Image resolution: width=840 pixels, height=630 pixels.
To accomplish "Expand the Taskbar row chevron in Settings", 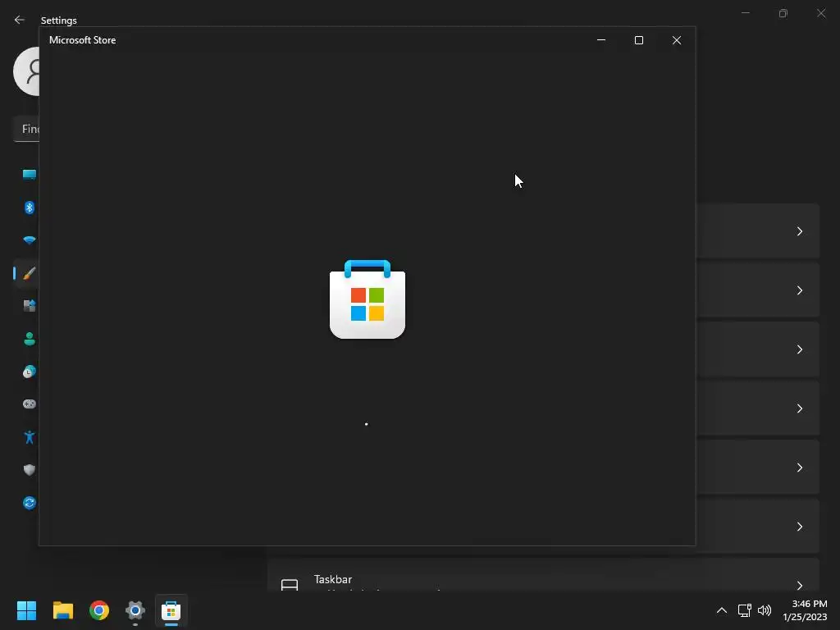I will [x=799, y=585].
